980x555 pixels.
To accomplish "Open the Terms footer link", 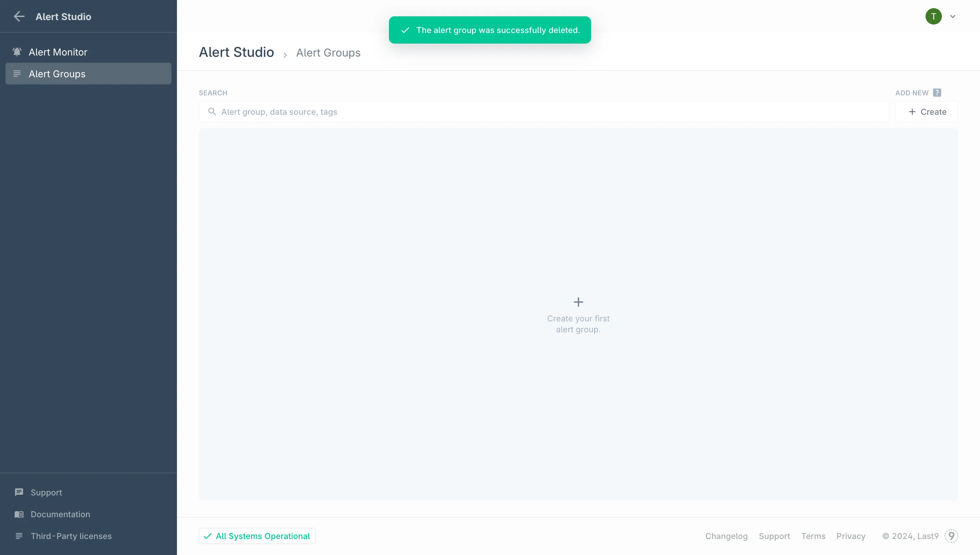I will click(x=813, y=536).
